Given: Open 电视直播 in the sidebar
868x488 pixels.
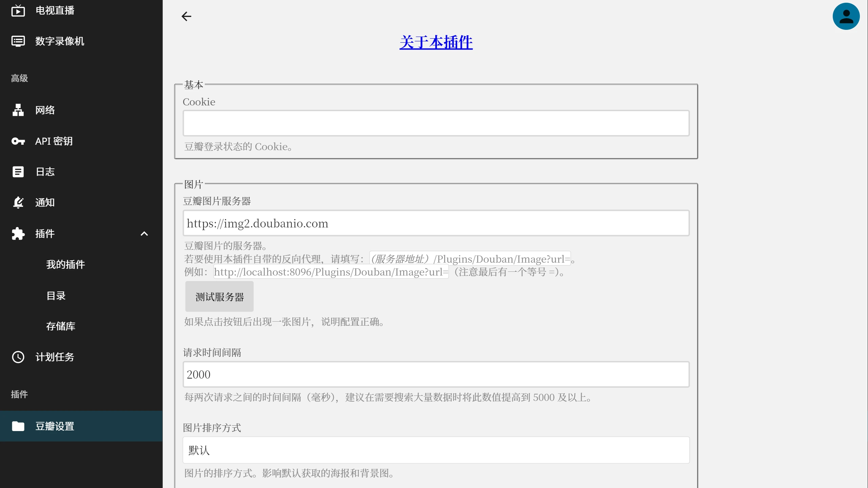Looking at the screenshot, I should 81,11.
